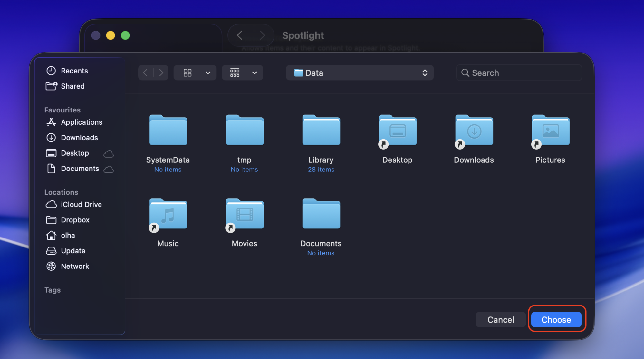The image size is (644, 359).
Task: Click 'No items' label under SystemData
Action: 168,170
